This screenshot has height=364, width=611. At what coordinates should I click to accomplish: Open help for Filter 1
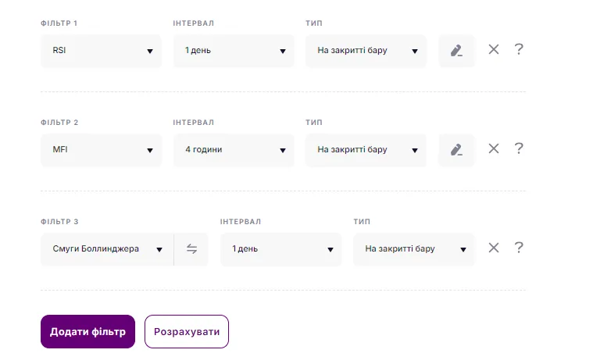click(x=518, y=50)
